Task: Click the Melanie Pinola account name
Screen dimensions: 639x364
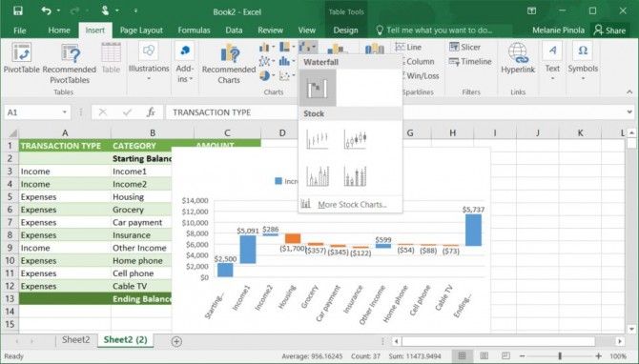Action: (x=558, y=30)
